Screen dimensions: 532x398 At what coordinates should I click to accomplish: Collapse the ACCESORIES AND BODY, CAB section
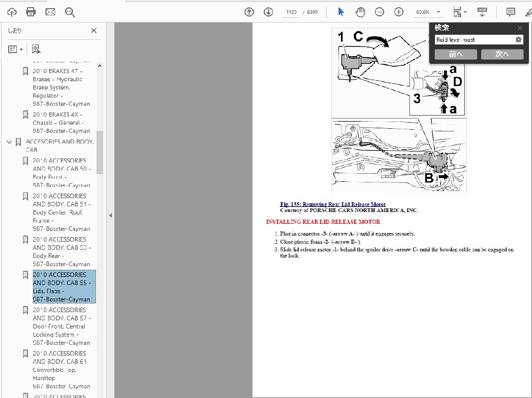click(9, 142)
